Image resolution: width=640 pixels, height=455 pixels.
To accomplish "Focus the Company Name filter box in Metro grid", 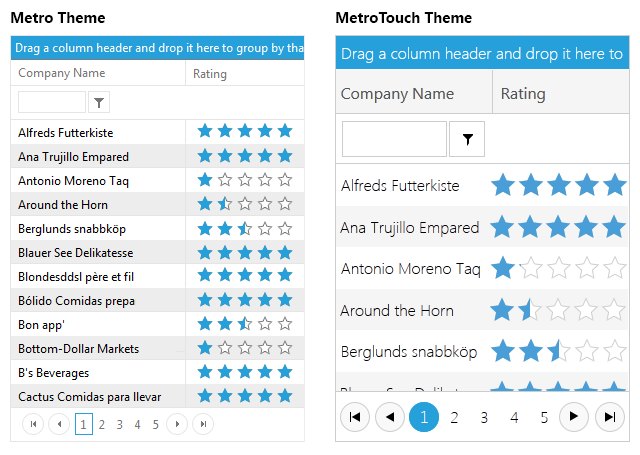I will (52, 102).
